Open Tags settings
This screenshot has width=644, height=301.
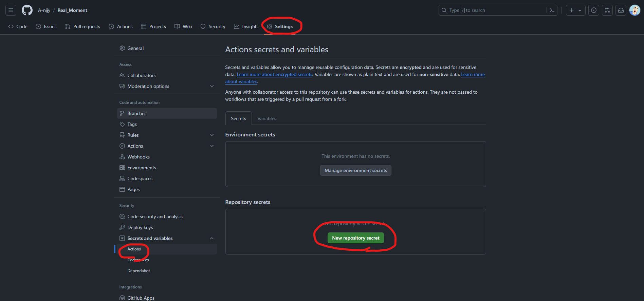pos(167,124)
